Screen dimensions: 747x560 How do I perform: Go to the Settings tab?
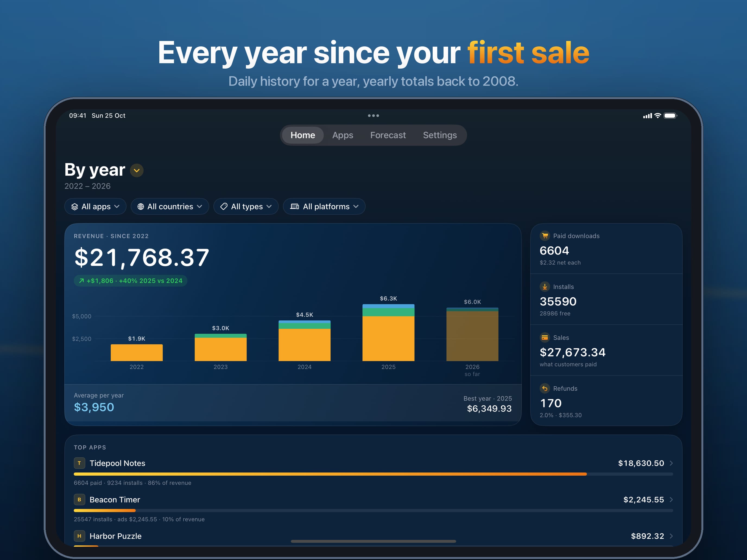pos(440,135)
